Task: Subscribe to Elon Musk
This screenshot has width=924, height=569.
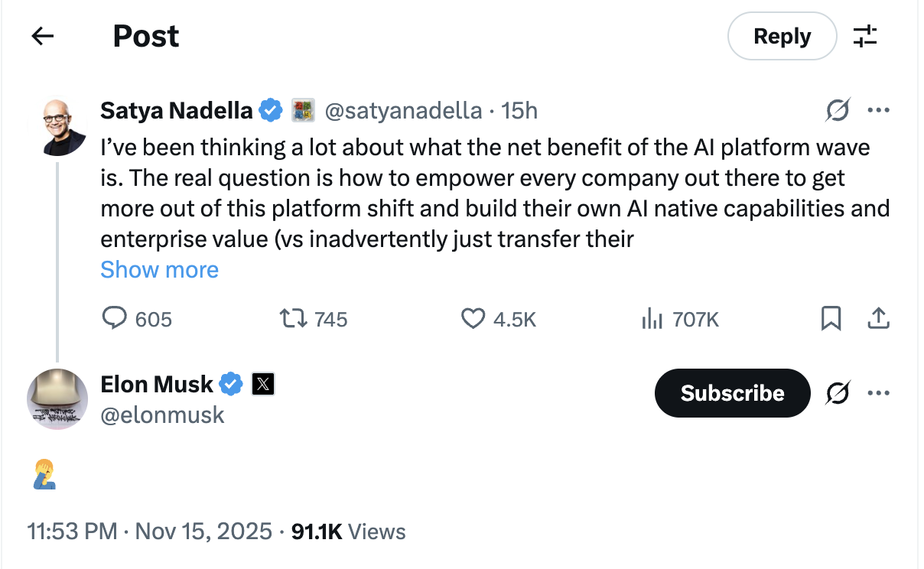Action: pyautogui.click(x=732, y=393)
